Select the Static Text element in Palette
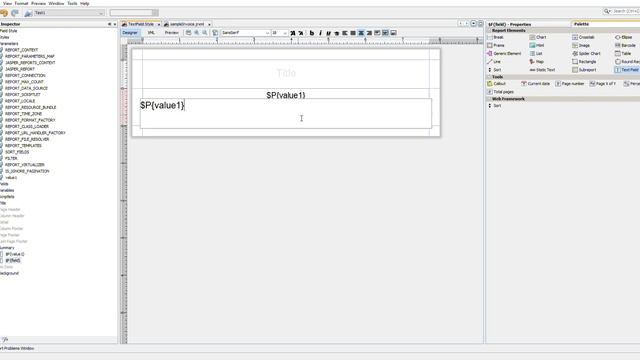The image size is (640, 360). coord(542,70)
